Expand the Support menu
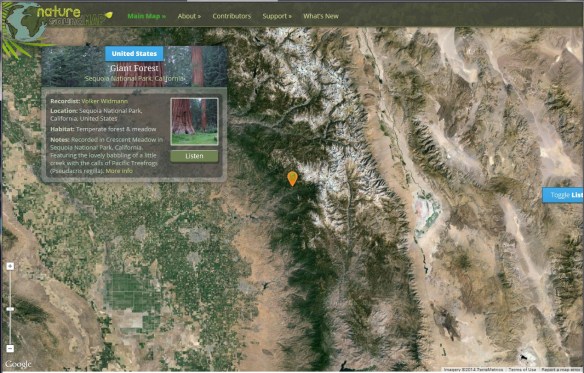Image resolution: width=584 pixels, height=373 pixels. pyautogui.click(x=277, y=16)
